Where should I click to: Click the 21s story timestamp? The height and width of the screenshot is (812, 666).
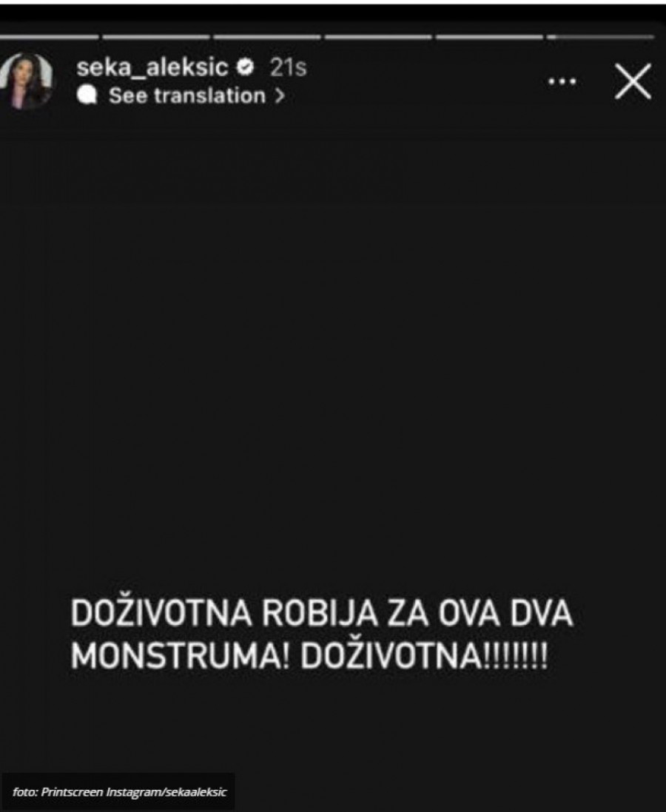coord(288,67)
